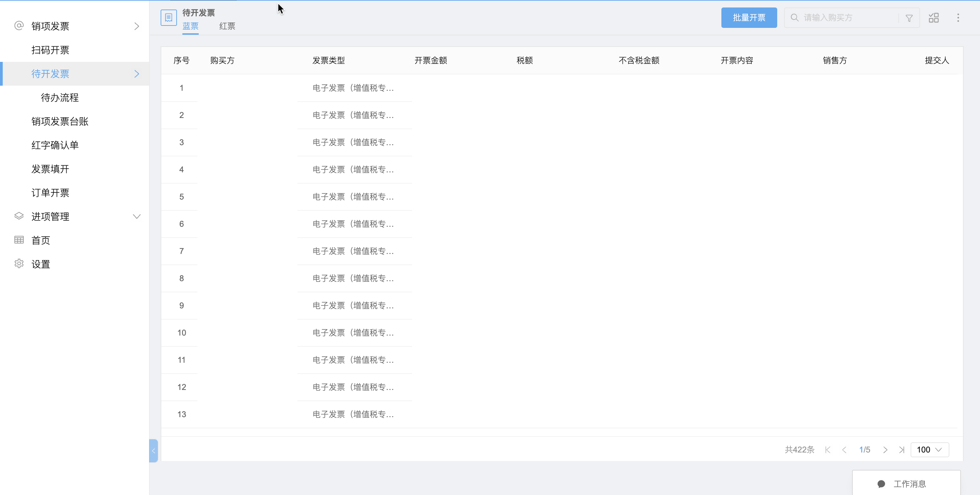Switch to the 红票 tab
This screenshot has height=495, width=980.
click(x=227, y=26)
